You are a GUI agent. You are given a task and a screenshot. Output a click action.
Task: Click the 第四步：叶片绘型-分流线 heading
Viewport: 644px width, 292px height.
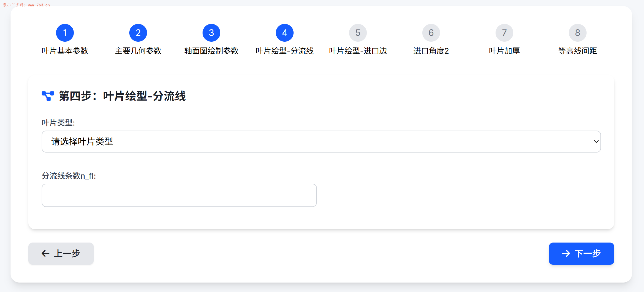pyautogui.click(x=122, y=96)
